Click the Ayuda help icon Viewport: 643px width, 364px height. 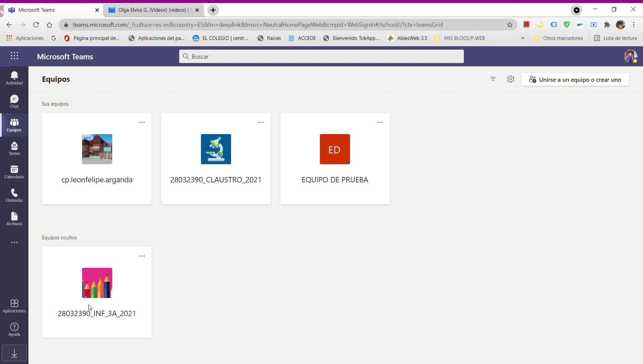[14, 329]
